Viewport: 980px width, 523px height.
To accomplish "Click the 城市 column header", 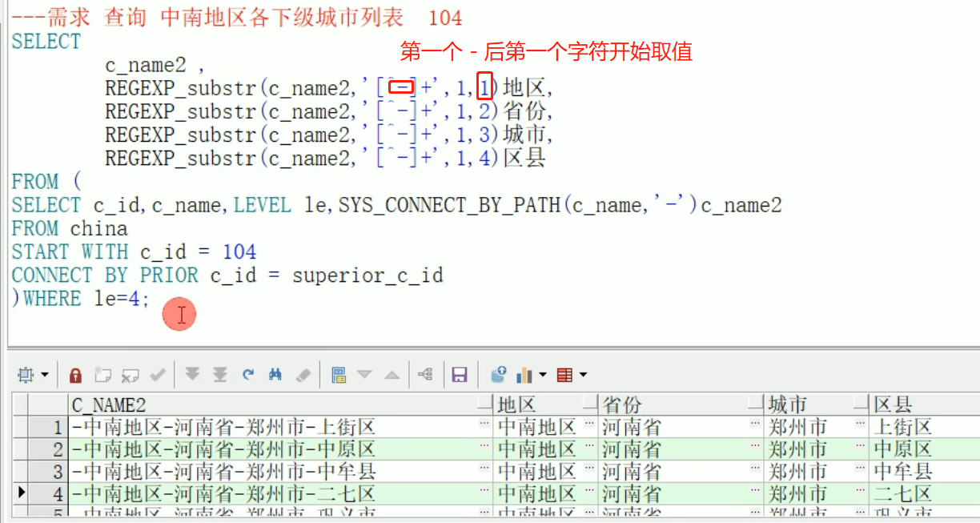I will (817, 404).
